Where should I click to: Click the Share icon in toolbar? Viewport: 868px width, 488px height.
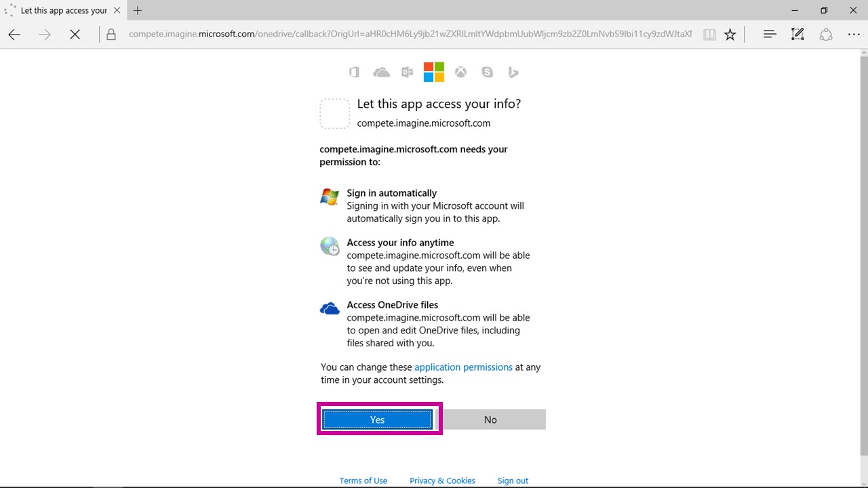tap(825, 34)
